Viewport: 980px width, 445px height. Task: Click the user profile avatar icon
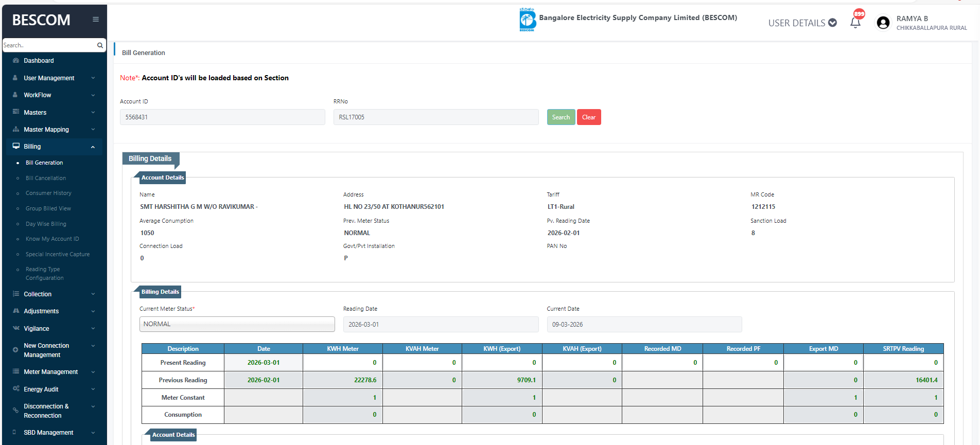point(883,23)
